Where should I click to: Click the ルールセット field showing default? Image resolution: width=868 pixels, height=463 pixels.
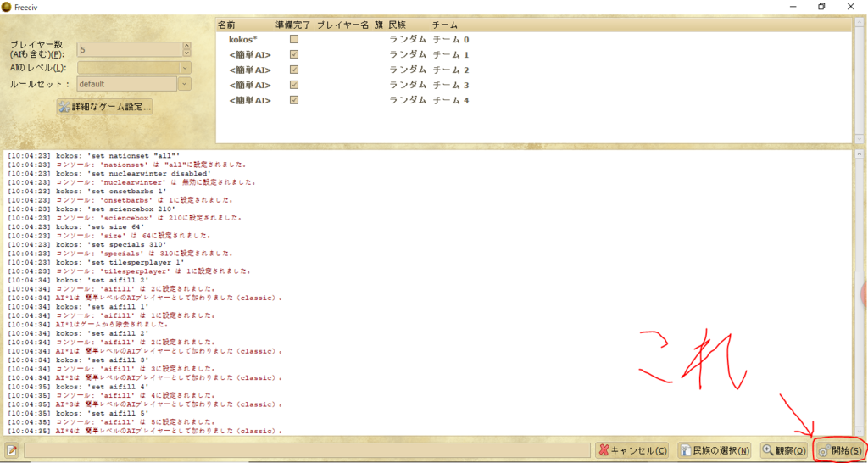click(x=127, y=84)
